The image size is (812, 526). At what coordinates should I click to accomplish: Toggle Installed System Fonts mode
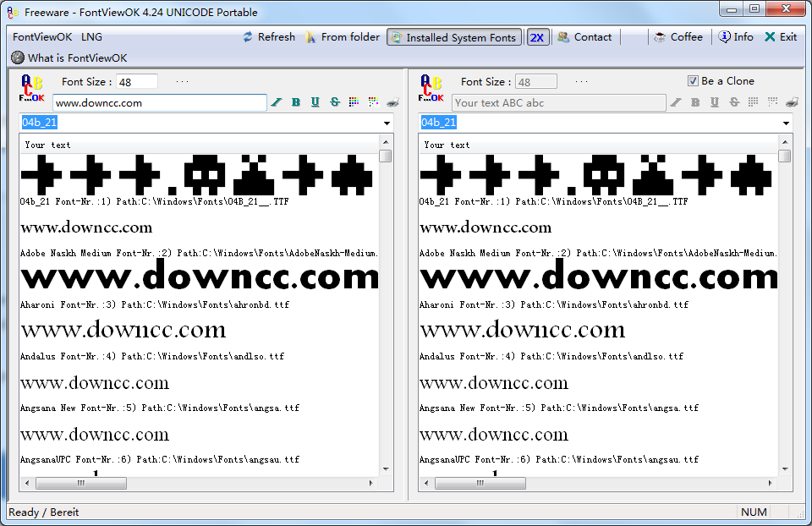click(x=454, y=37)
